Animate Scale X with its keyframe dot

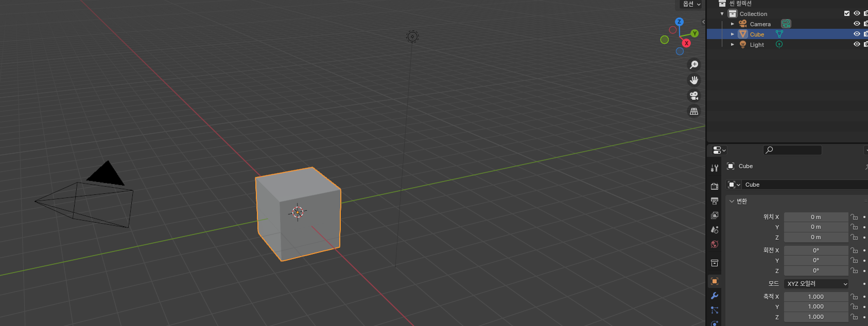(x=864, y=297)
